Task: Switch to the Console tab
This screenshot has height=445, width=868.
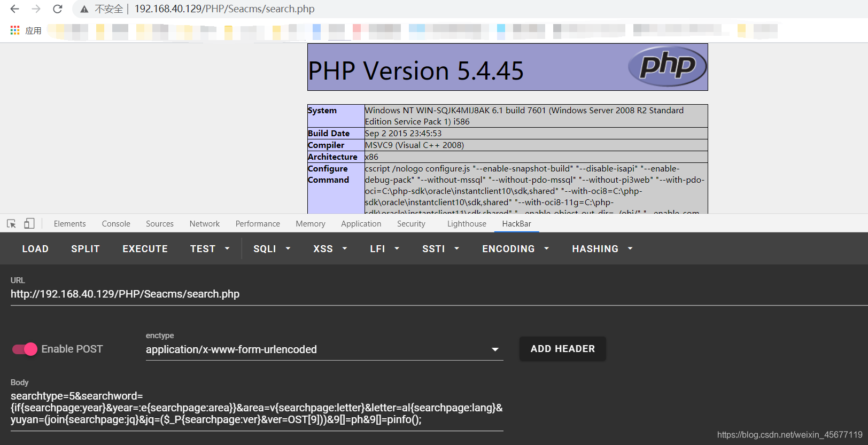Action: (x=116, y=224)
